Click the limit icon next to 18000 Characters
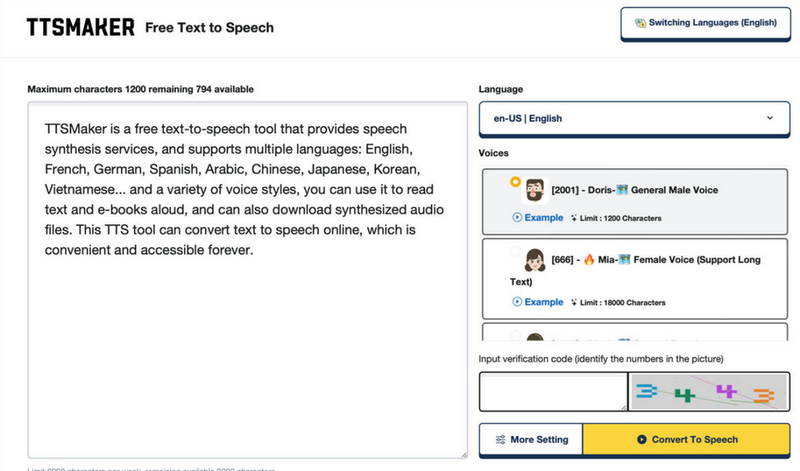 pyautogui.click(x=574, y=303)
